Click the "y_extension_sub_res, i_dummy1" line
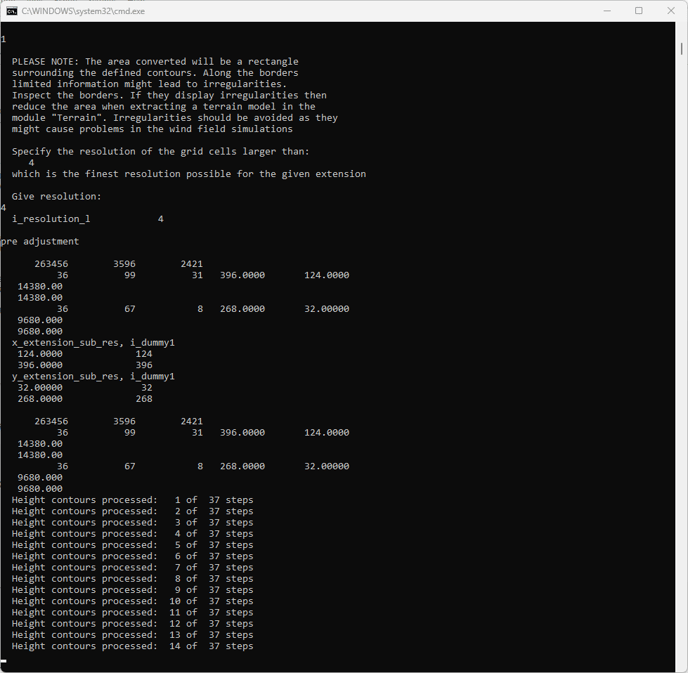The width and height of the screenshot is (688, 673). [x=93, y=377]
